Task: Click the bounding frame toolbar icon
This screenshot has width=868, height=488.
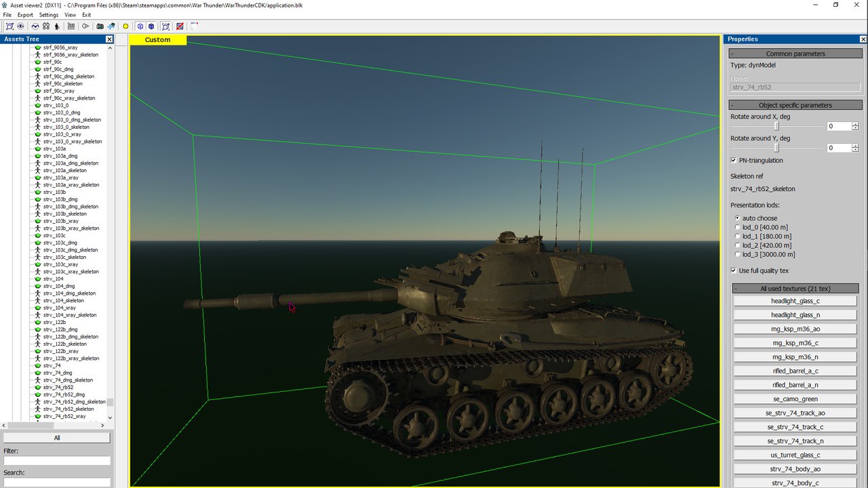Action: pos(165,26)
